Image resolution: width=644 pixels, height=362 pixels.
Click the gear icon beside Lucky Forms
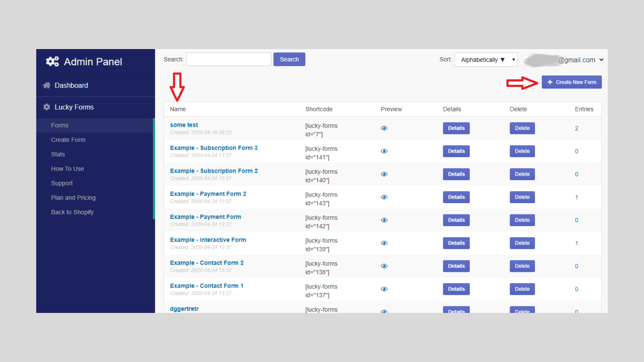(47, 107)
